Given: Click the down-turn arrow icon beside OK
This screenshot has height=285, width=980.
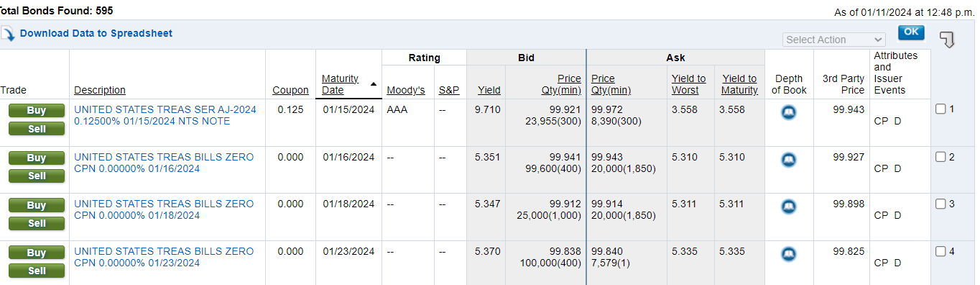Looking at the screenshot, I should coord(947,39).
